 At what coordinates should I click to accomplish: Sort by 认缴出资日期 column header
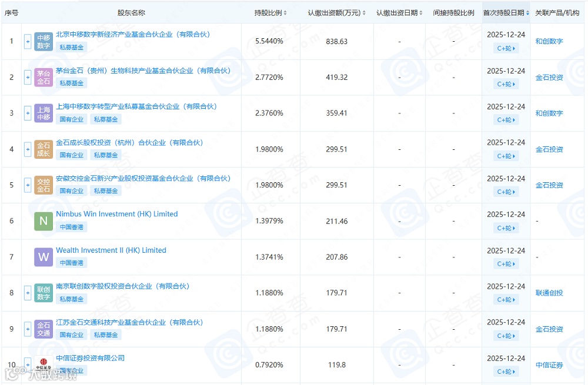pos(399,13)
